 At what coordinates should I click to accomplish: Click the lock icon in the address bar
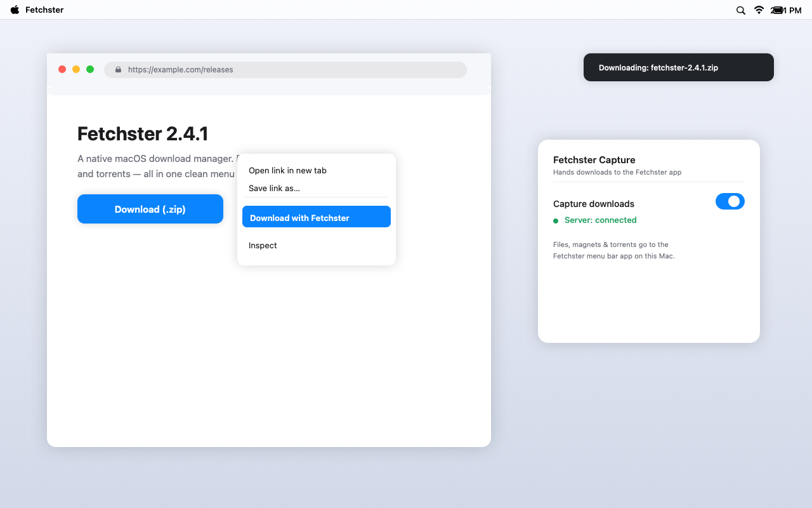tap(118, 70)
